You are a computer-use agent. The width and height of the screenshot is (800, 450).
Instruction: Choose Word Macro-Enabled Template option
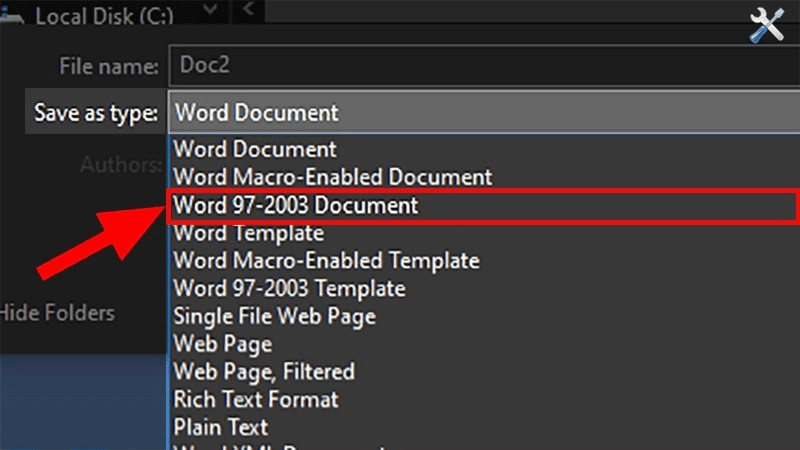[x=326, y=261]
